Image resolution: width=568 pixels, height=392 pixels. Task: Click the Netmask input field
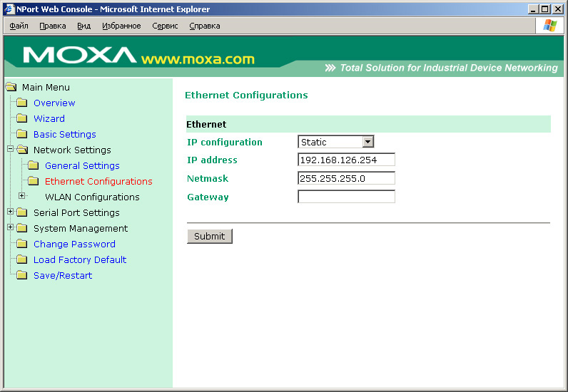pyautogui.click(x=346, y=179)
